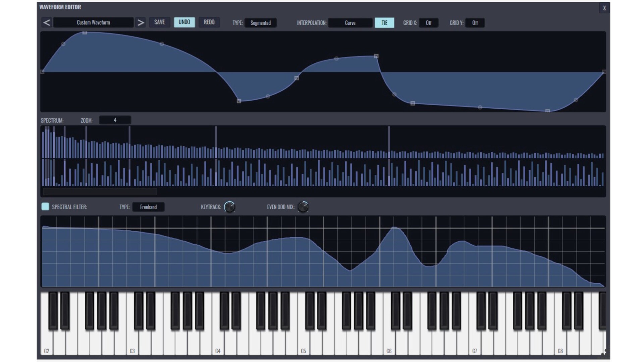644x362 pixels.
Task: Click the previous waveform arrow
Action: [47, 23]
